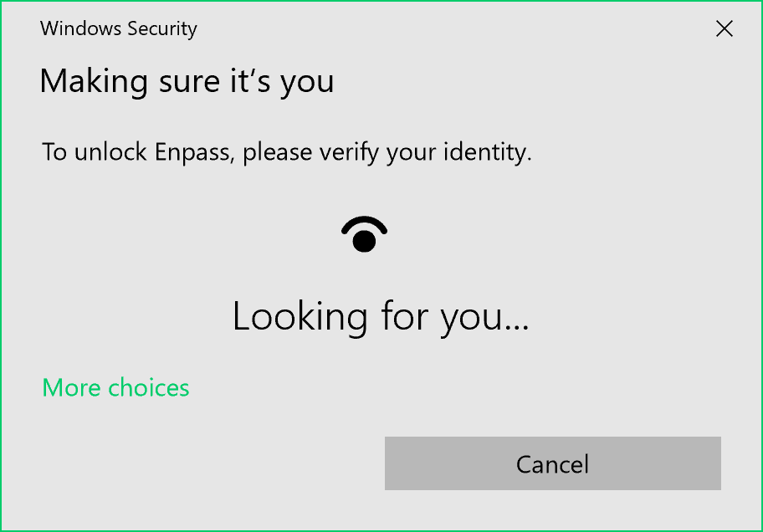Open the More choices link
The width and height of the screenshot is (763, 532).
pos(115,388)
